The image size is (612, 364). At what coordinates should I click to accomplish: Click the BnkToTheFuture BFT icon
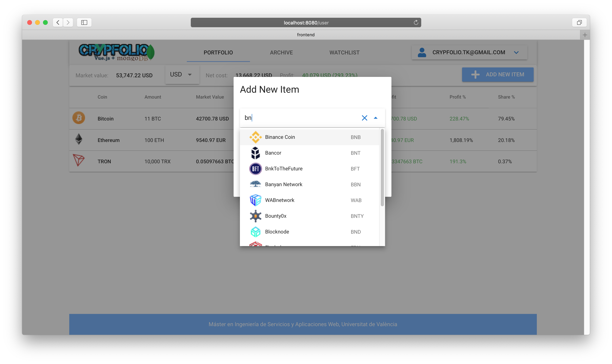255,168
